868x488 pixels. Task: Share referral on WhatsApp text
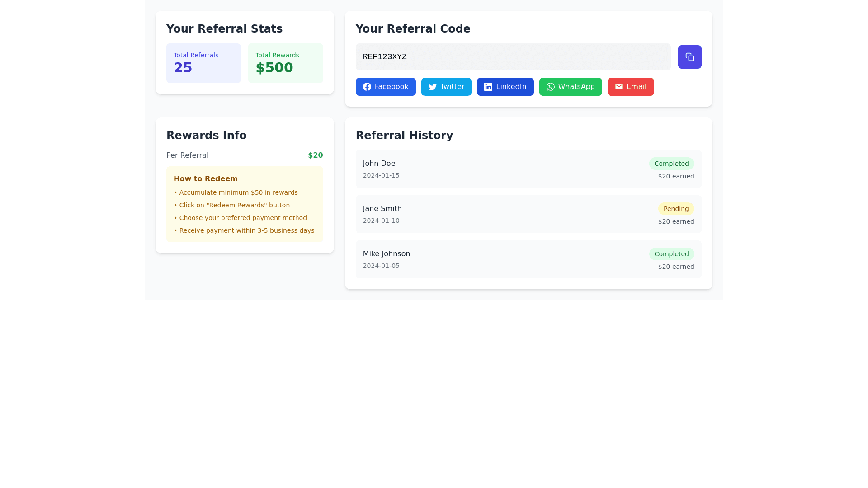coord(576,87)
